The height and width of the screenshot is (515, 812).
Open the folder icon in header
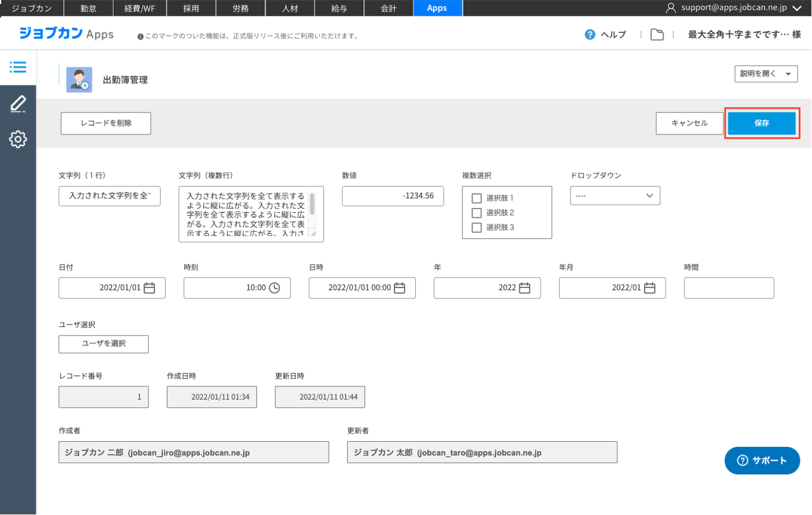pyautogui.click(x=657, y=35)
